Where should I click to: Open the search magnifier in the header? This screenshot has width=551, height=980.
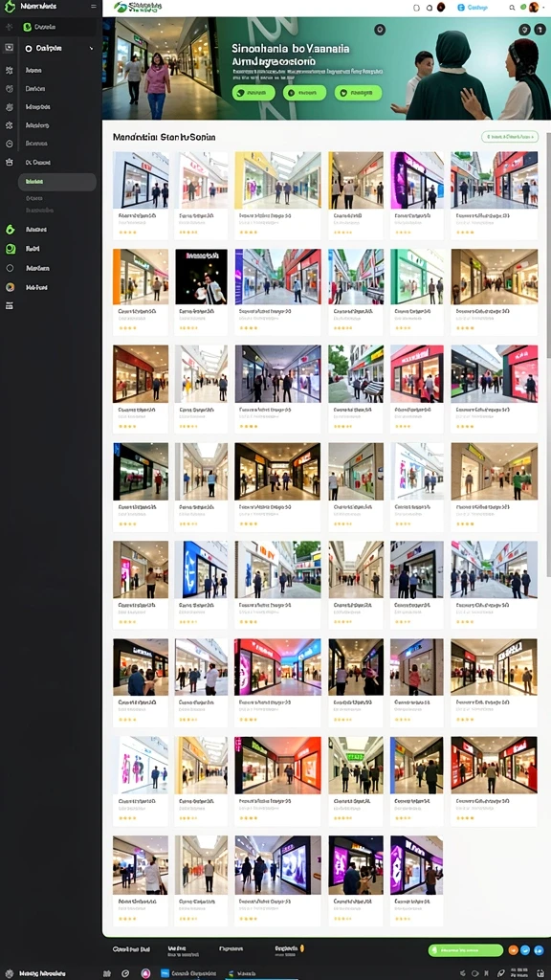pos(512,8)
